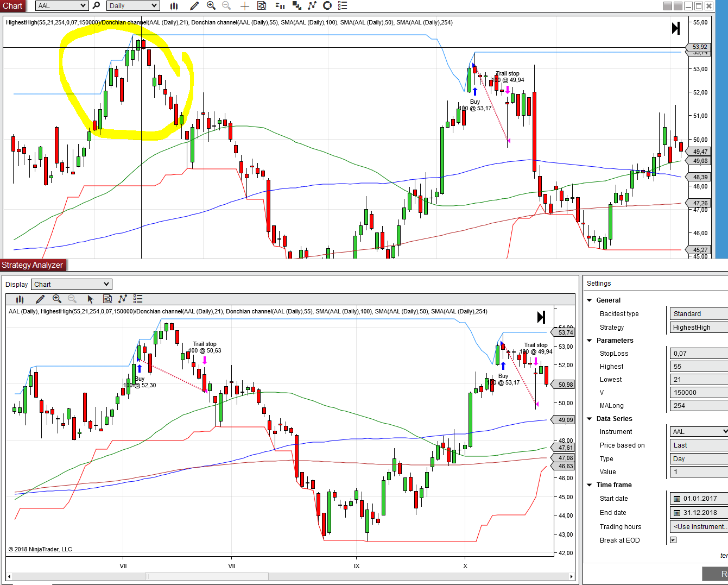Screen dimensions: 728x585
Task: Click the Settings panel heading
Action: coord(599,284)
